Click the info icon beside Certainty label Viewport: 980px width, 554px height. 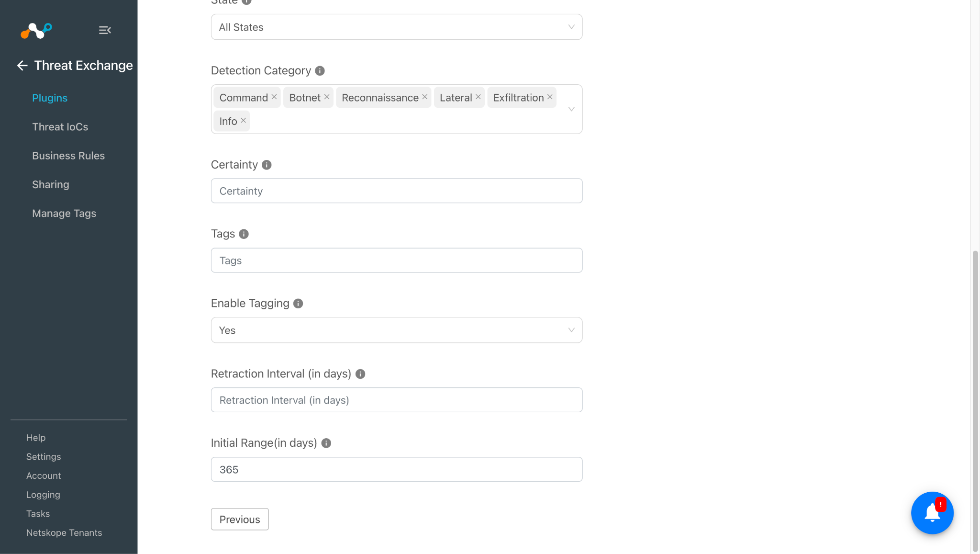tap(267, 165)
